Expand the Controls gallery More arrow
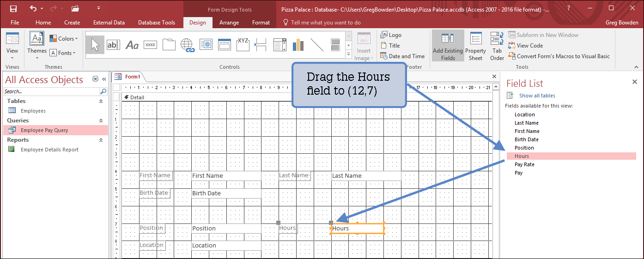This screenshot has width=644, height=259. coord(348,55)
